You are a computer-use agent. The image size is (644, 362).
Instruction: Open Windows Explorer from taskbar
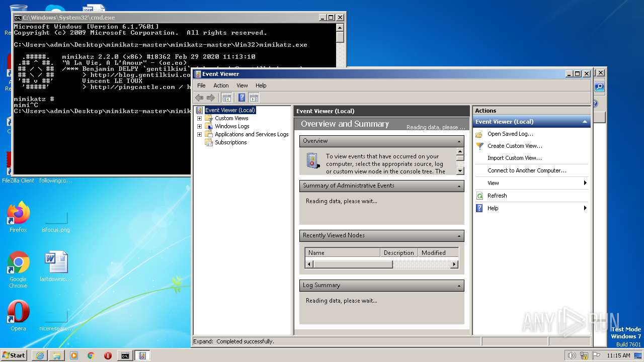(x=57, y=355)
